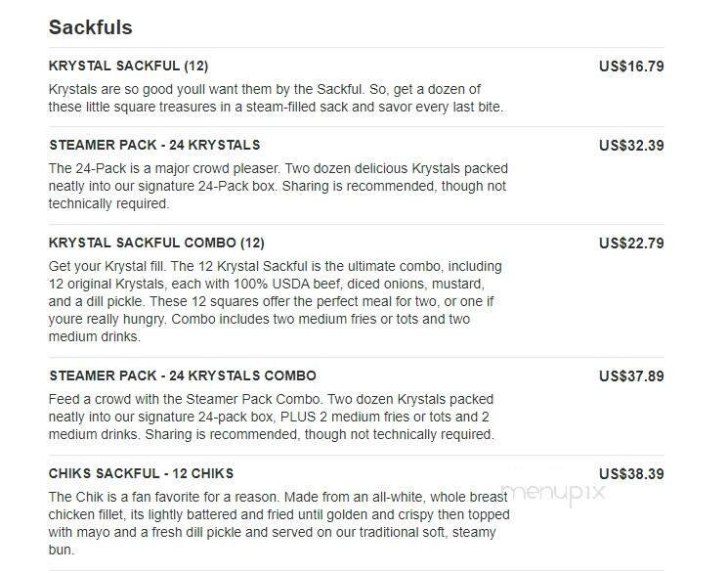Open STEAMER PACK - 24 KRYSTALS item

click(x=154, y=145)
